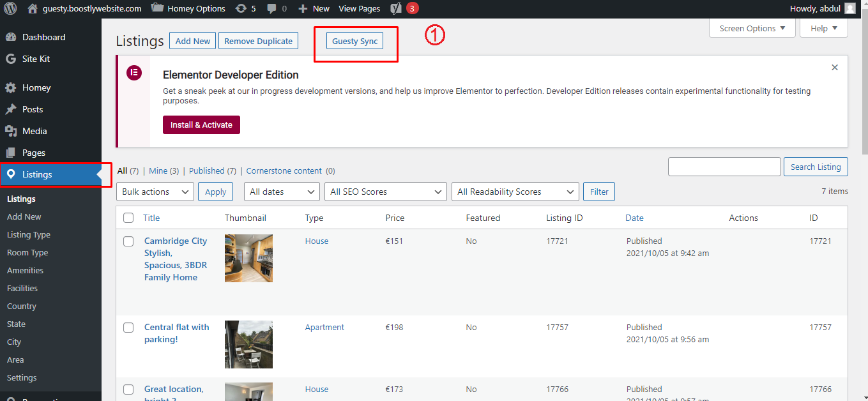This screenshot has width=868, height=401.
Task: Open the All dates dropdown
Action: tap(282, 192)
